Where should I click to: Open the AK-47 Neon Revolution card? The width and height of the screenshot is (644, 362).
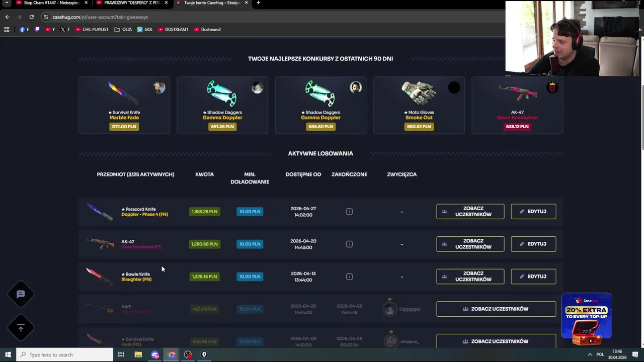pos(517,105)
